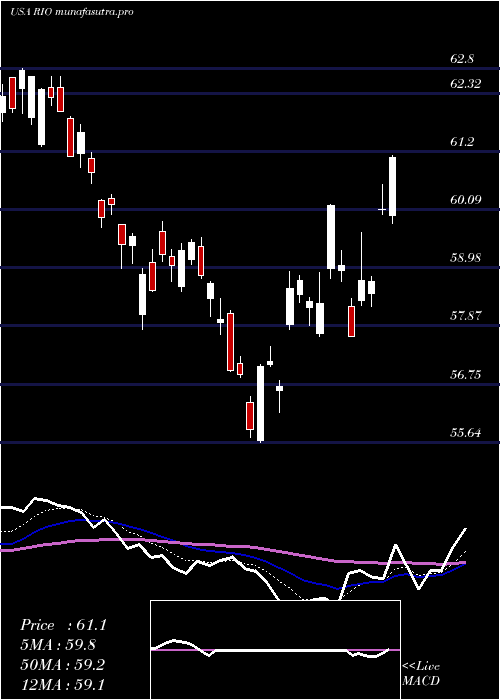Click the MACD inset chart panel
The width and height of the screenshot is (500, 700).
tap(275, 650)
